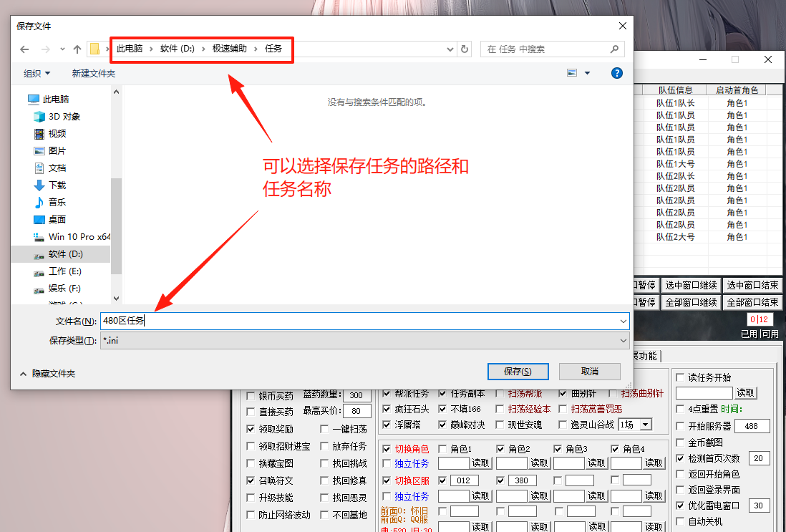Open the 1场 dropdown next to 逸灵山谷战

[646, 425]
